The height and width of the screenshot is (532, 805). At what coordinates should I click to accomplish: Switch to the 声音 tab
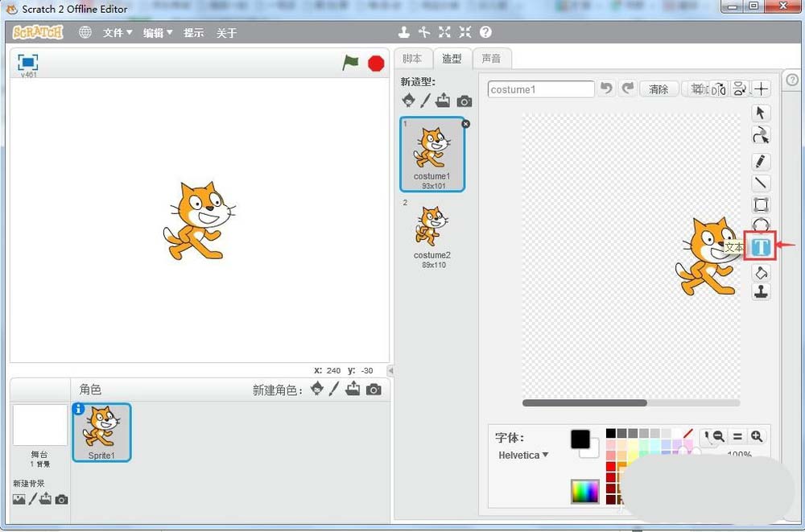click(x=490, y=59)
